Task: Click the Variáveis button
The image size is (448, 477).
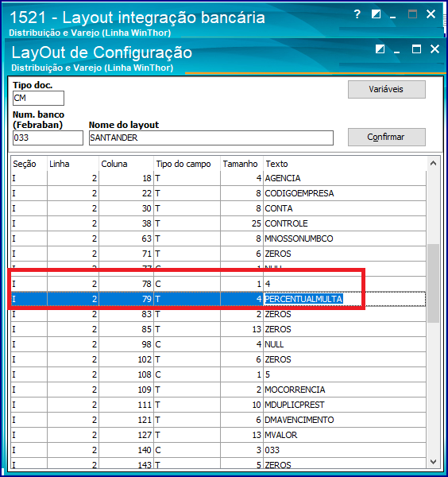Action: coord(386,89)
